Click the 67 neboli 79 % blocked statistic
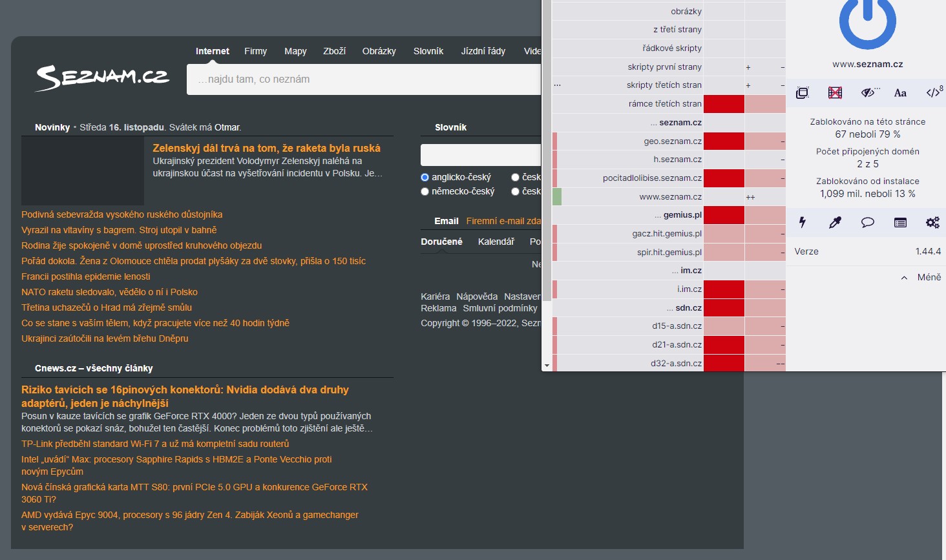Viewport: 946px width, 560px height. [x=868, y=134]
